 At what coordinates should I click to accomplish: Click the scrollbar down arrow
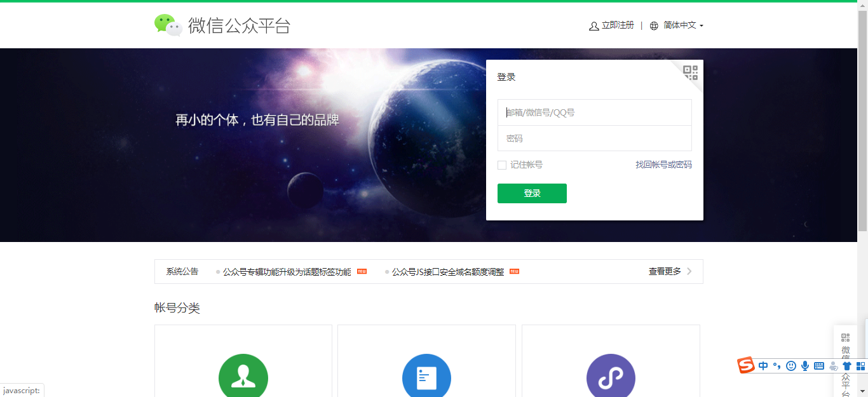pos(862,391)
